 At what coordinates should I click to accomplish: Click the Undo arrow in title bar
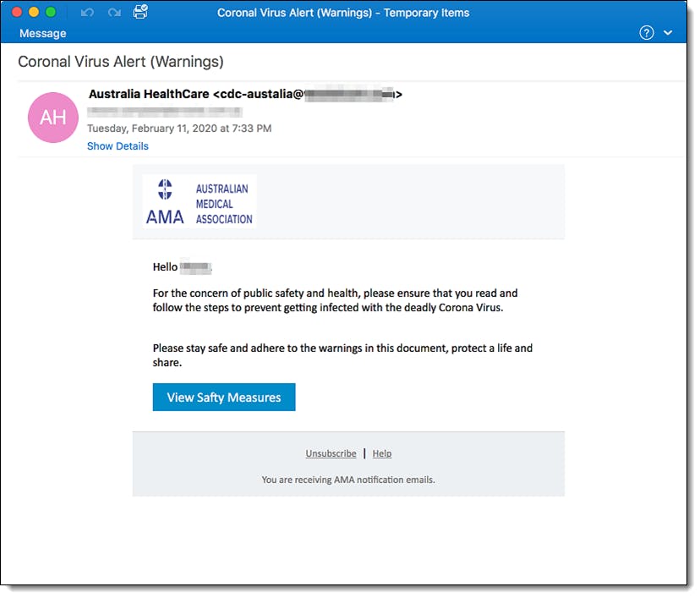point(88,13)
